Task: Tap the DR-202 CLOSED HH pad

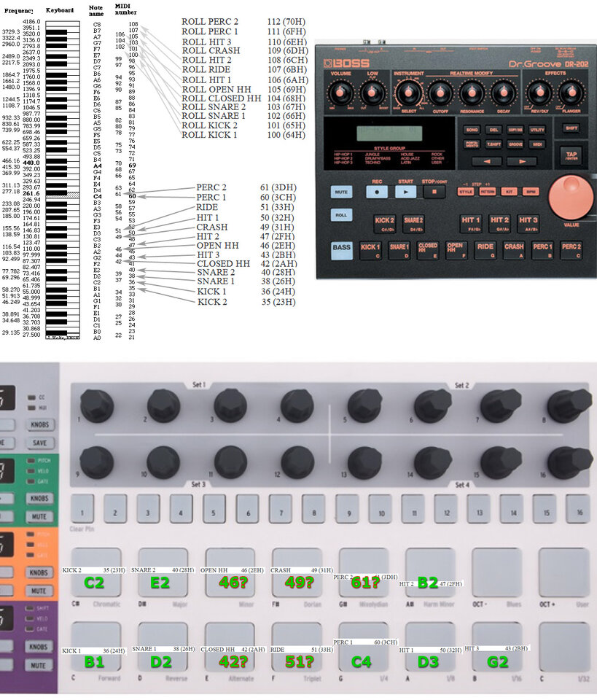Action: (x=427, y=250)
